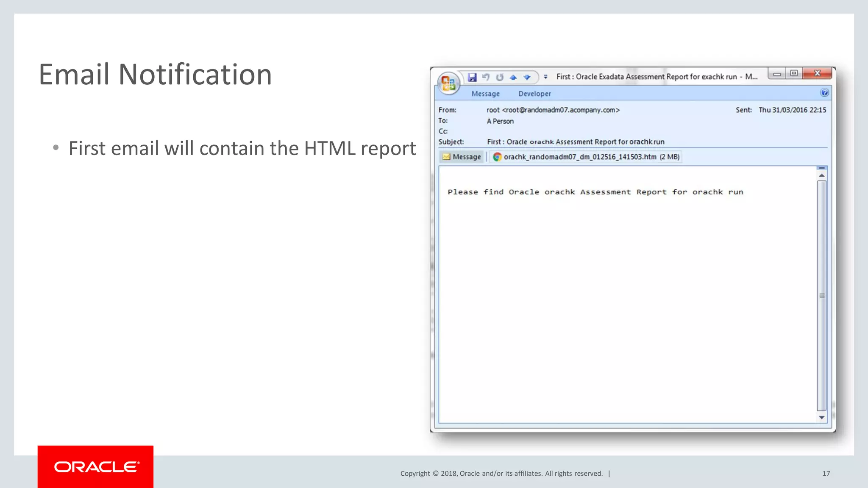
Task: Go to previous item with up arrow
Action: [513, 77]
